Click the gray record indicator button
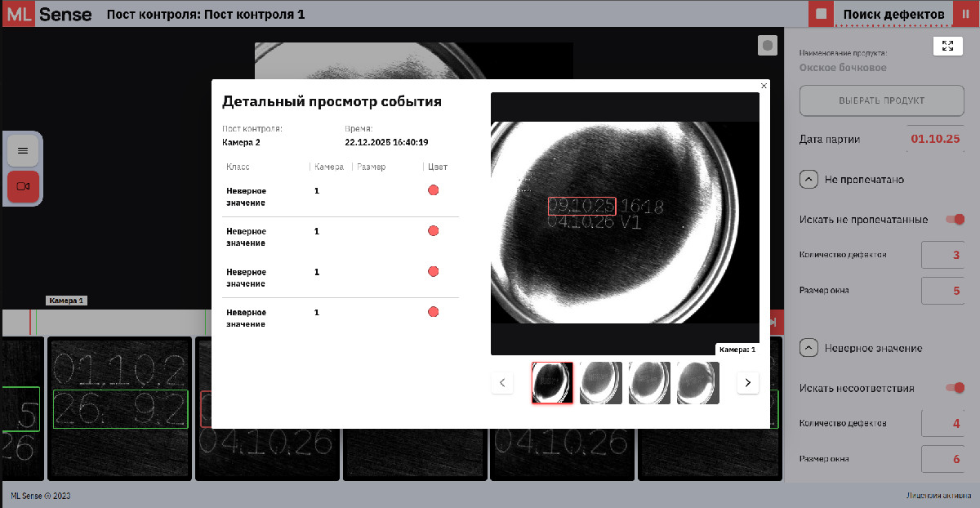This screenshot has height=508, width=980. [767, 46]
